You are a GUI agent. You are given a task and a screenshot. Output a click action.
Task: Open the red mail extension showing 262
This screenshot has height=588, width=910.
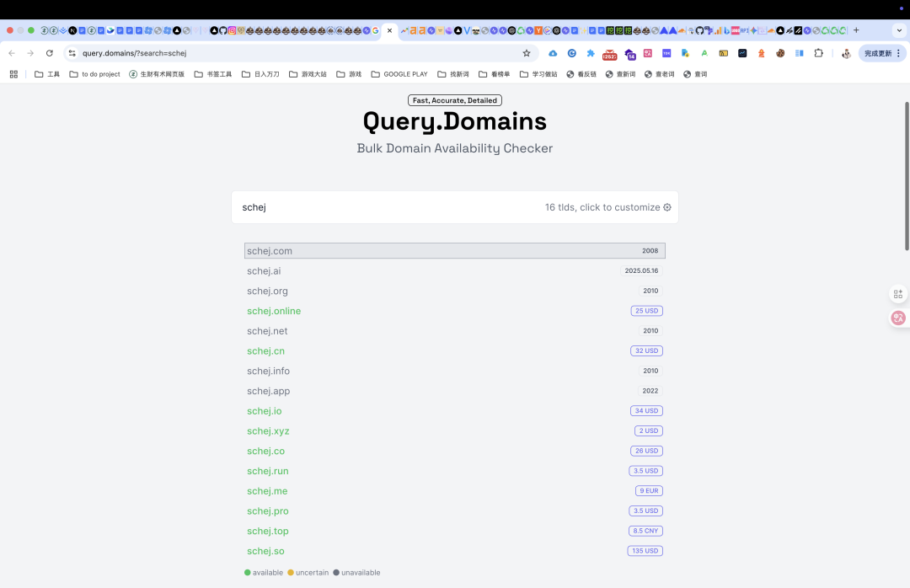coord(609,54)
